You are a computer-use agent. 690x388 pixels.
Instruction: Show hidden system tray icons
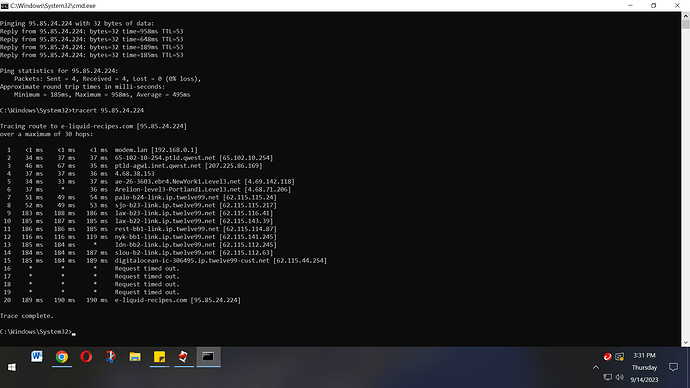(595, 367)
